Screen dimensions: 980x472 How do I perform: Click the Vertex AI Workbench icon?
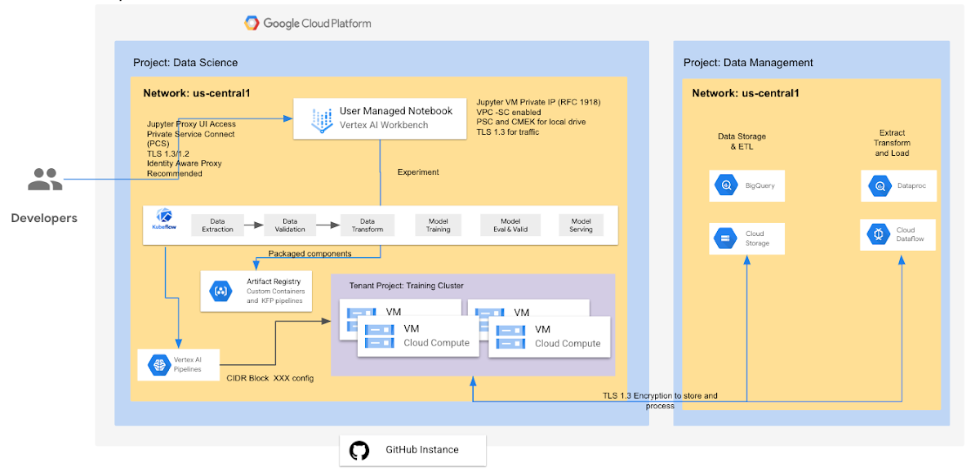[x=321, y=120]
